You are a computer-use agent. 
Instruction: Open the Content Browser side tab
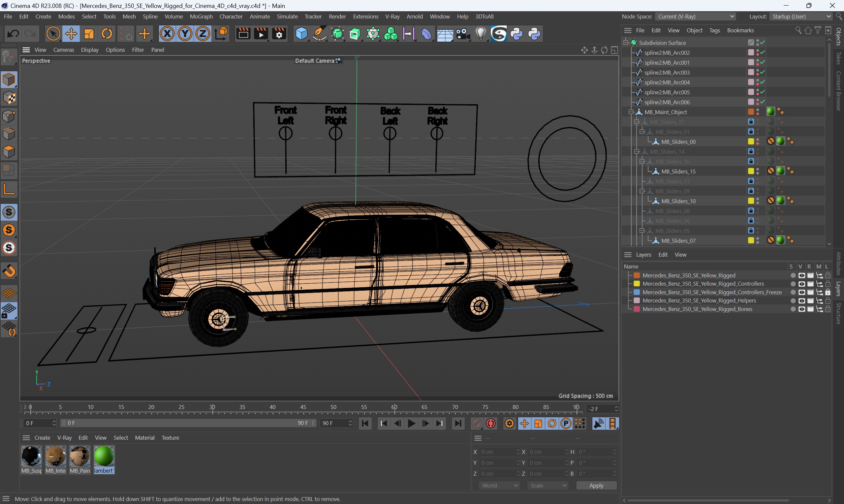(x=838, y=91)
